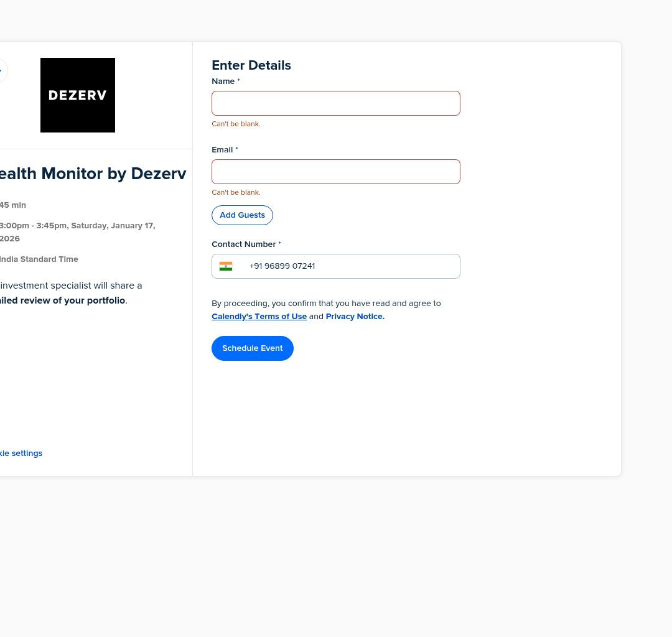Open the Cookie settings link

point(21,453)
